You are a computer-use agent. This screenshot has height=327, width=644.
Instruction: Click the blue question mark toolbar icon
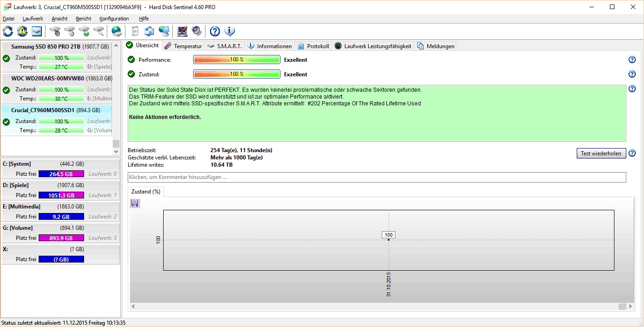point(215,31)
